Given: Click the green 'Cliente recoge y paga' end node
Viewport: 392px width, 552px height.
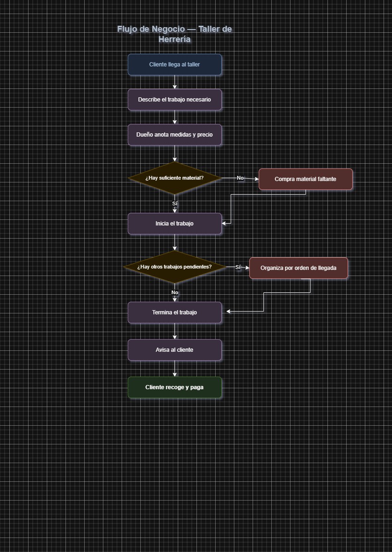Looking at the screenshot, I should (x=174, y=387).
